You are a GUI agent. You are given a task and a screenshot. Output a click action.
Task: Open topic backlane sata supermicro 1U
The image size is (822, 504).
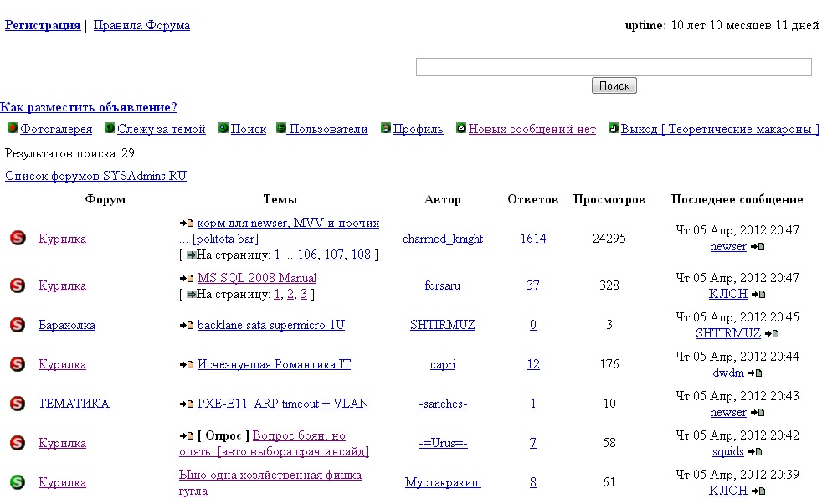click(x=271, y=325)
